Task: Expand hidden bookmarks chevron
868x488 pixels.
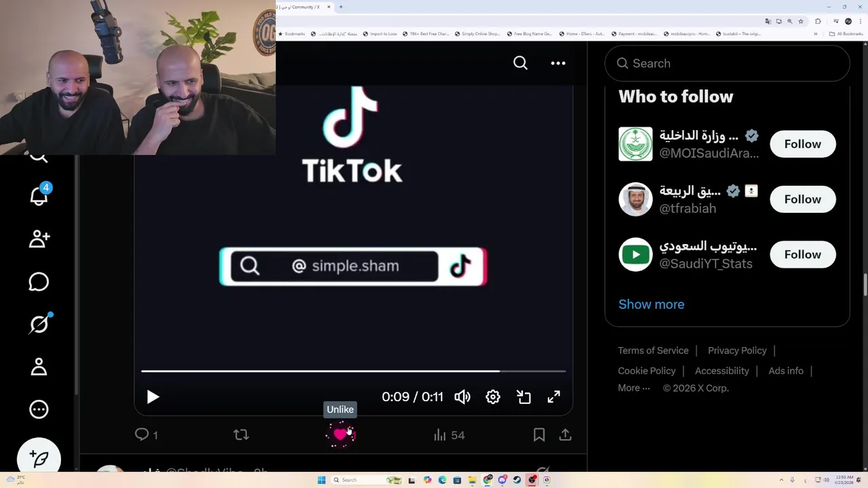Action: point(816,34)
